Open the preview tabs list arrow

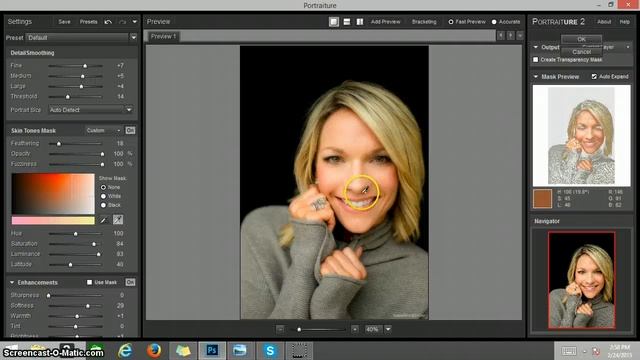pyautogui.click(x=520, y=36)
